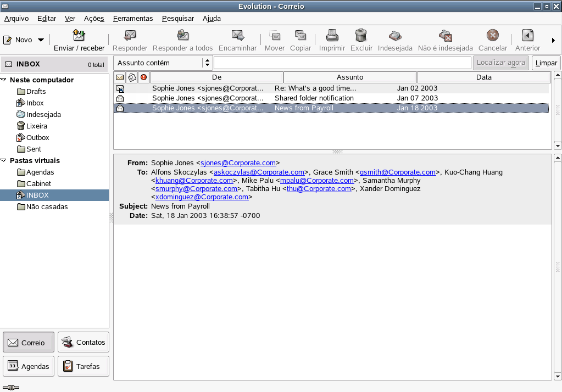This screenshot has height=392, width=562.
Task: Click in the search text field
Action: 342,63
